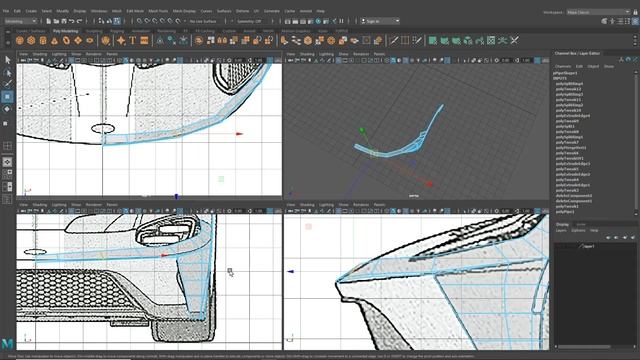640x360 pixels.
Task: Click the No Live Surface field
Action: [204, 21]
